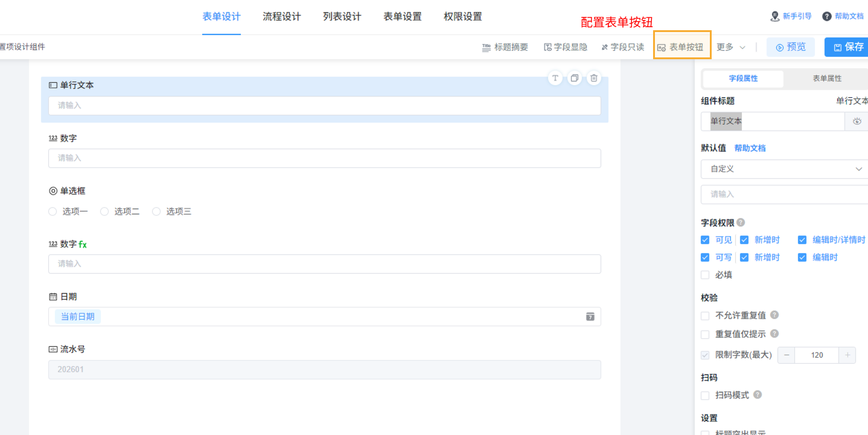
Task: Open 标题摘要 from the toolbar
Action: [x=505, y=47]
